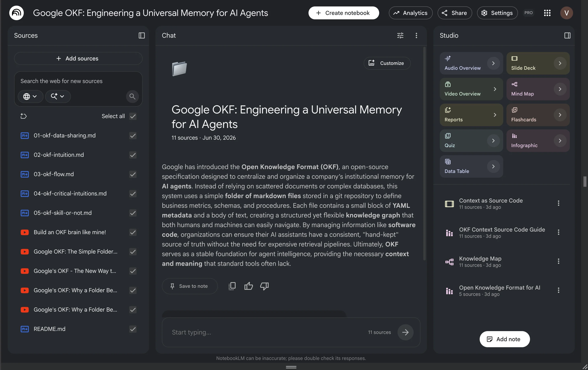This screenshot has width=588, height=370.
Task: Expand Video Overview options chevron
Action: [x=495, y=89]
